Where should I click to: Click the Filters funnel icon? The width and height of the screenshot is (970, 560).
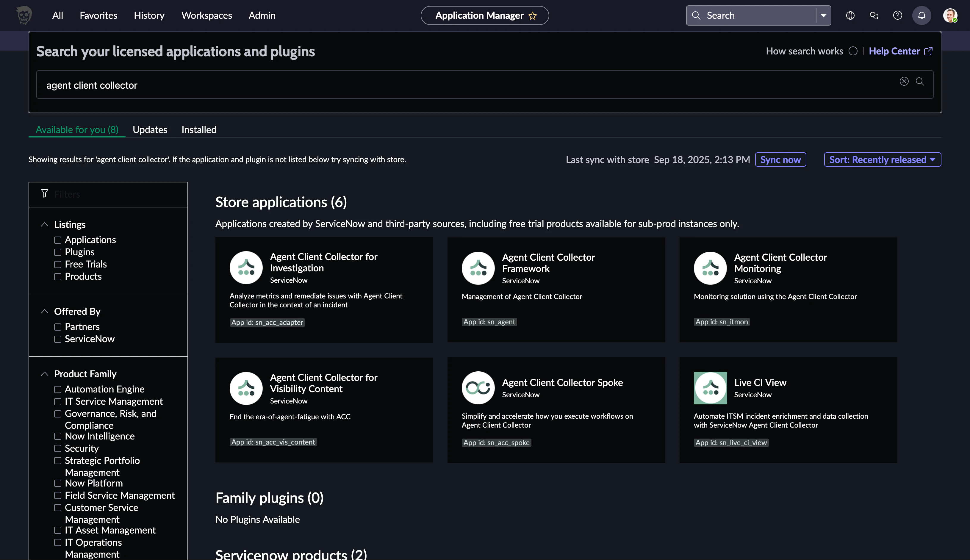45,193
